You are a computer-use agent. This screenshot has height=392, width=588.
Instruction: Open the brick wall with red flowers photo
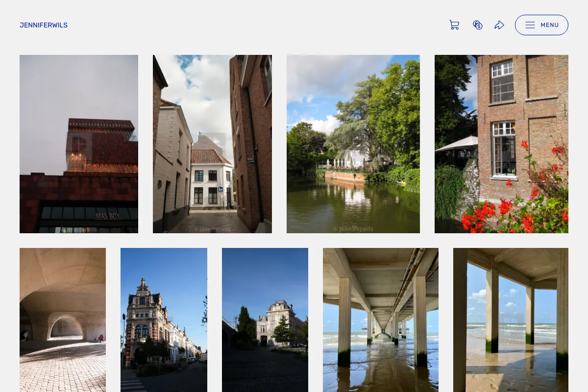[501, 144]
